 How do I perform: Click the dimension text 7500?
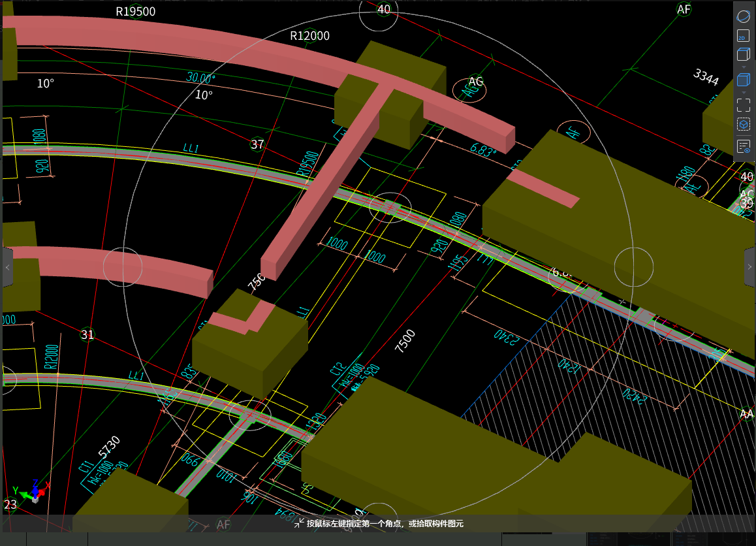(405, 340)
